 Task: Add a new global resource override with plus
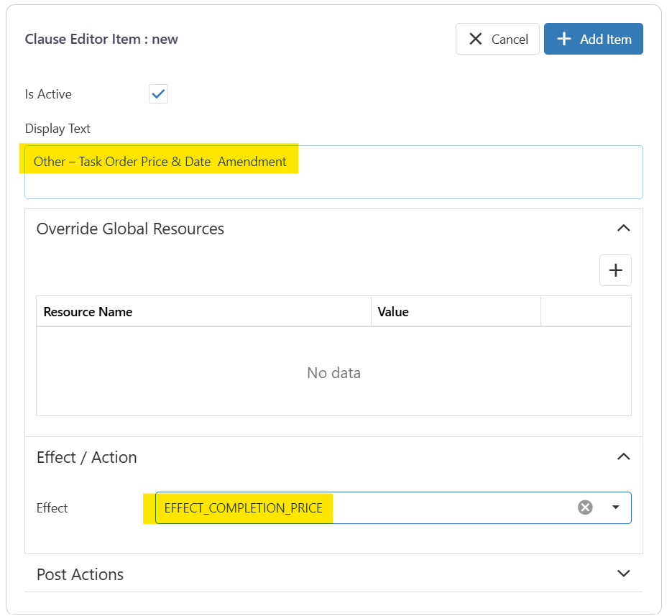point(615,270)
